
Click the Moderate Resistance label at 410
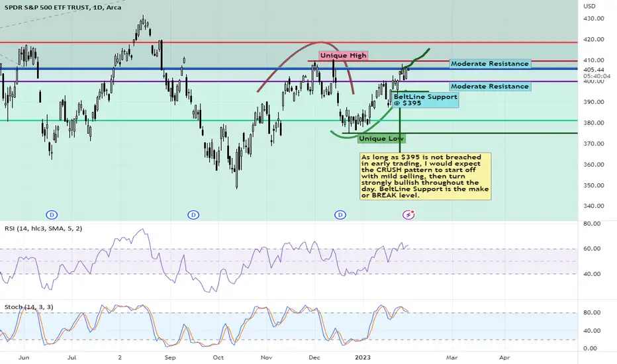click(x=490, y=64)
